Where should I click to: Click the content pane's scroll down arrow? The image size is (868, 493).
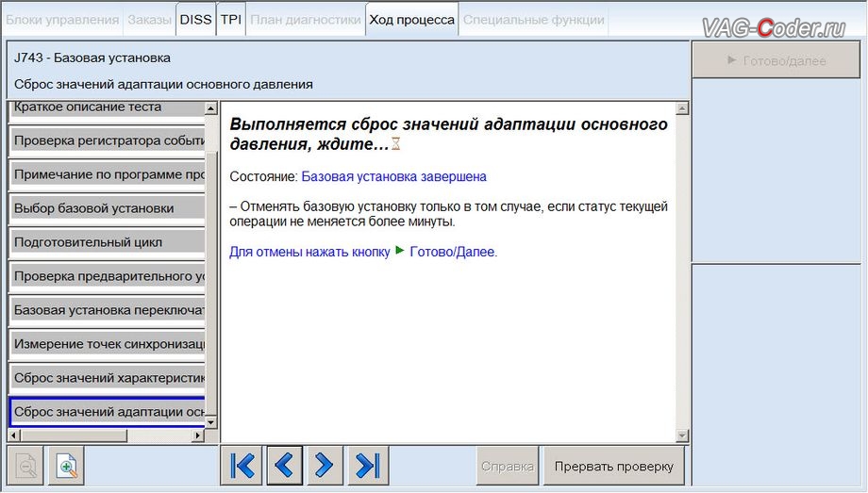(682, 436)
